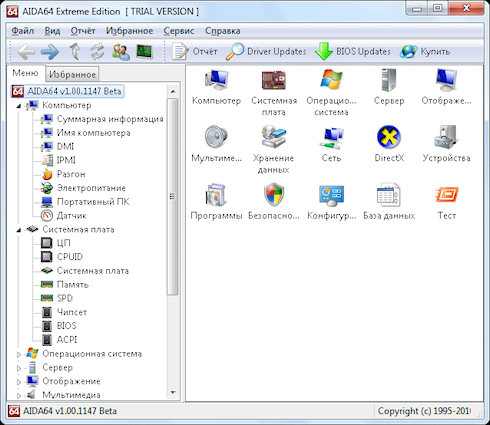Viewport: 490px width, 425px height.
Task: Click the tree scrollbar down arrow
Action: [173, 393]
